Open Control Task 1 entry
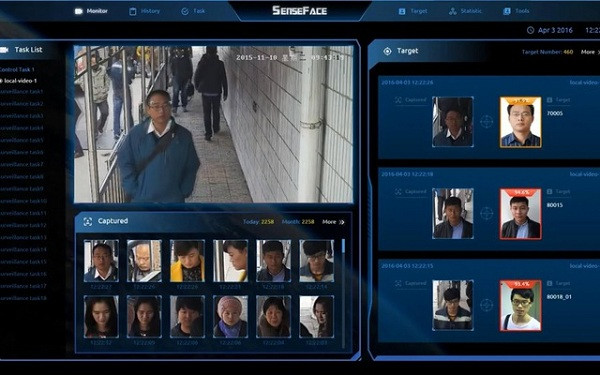The image size is (600, 375). [17, 70]
